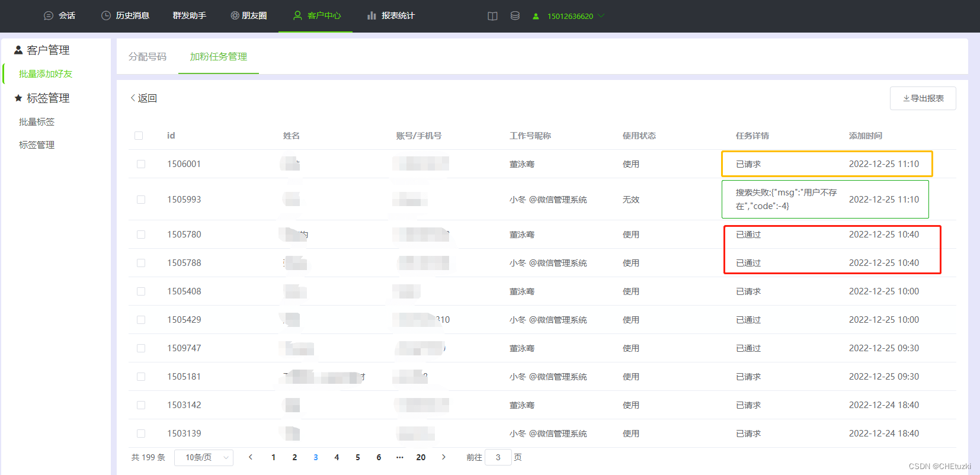Image resolution: width=980 pixels, height=475 pixels.
Task: Click the 客户管理 person icon in the sidebar
Action: (x=18, y=50)
